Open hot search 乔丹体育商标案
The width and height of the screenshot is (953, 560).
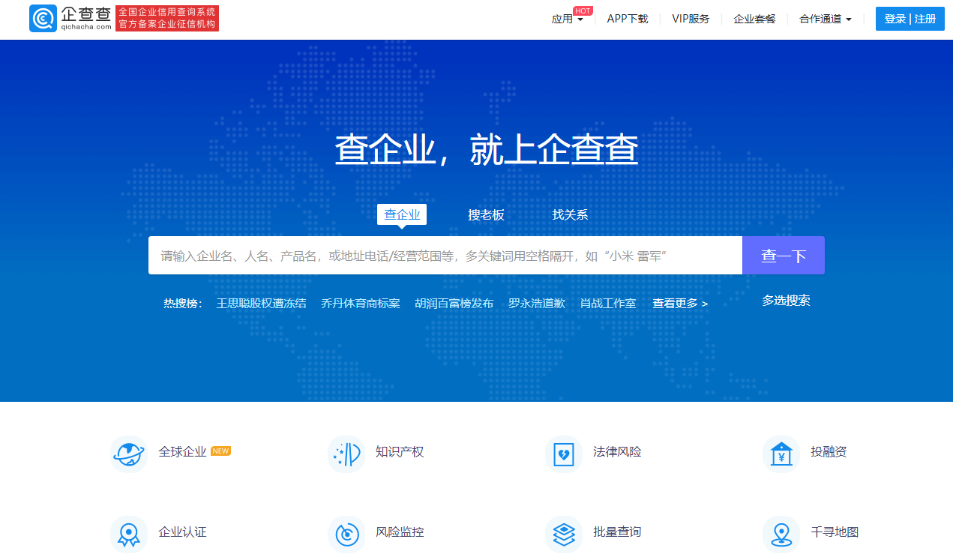(x=361, y=304)
